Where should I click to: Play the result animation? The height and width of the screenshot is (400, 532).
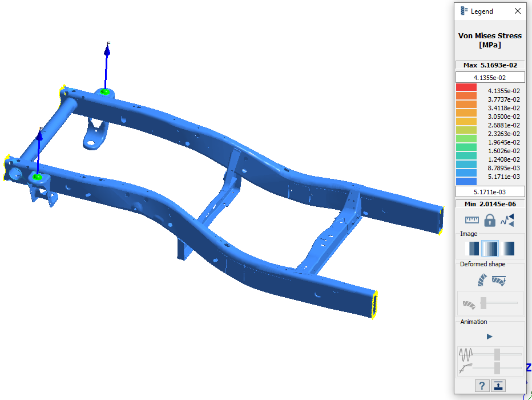tap(489, 336)
